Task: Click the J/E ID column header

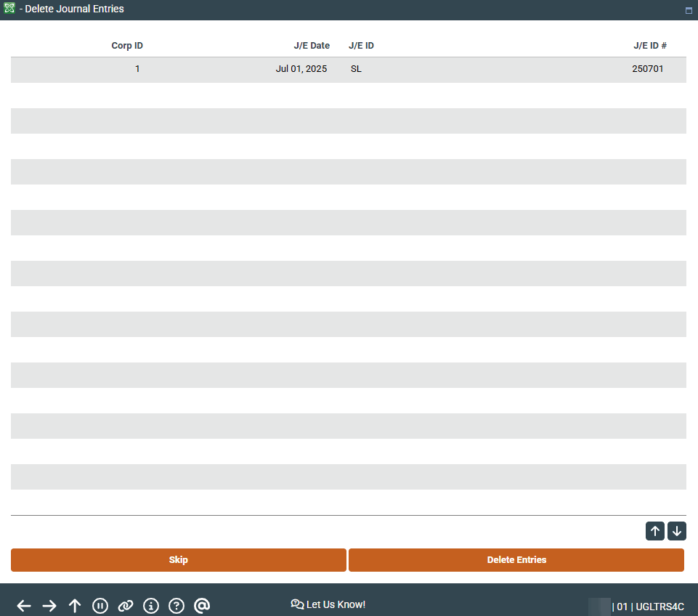Action: 361,46
